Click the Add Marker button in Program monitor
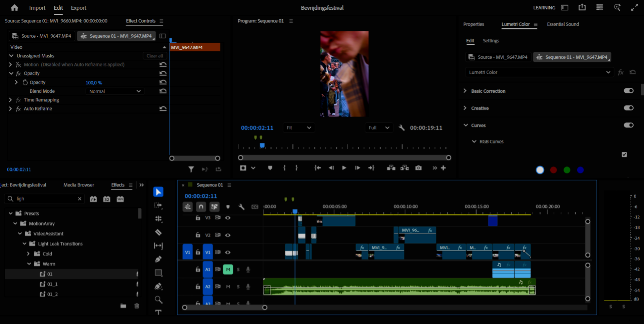The image size is (644, 324). click(x=270, y=168)
